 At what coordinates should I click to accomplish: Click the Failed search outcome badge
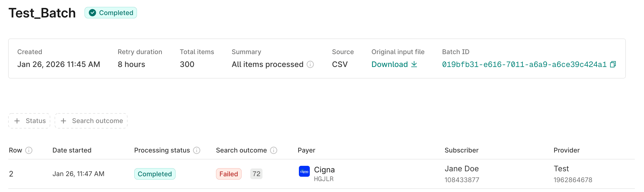[x=228, y=174]
